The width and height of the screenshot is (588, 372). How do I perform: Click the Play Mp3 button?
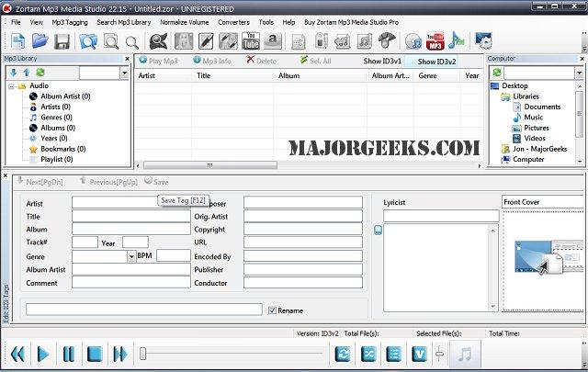click(x=158, y=61)
